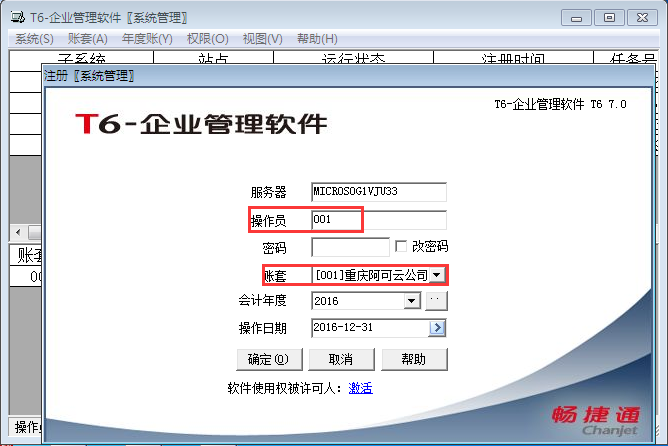Click the '..' button beside 会计年度
Viewport: 668px width, 446px height.
click(437, 300)
